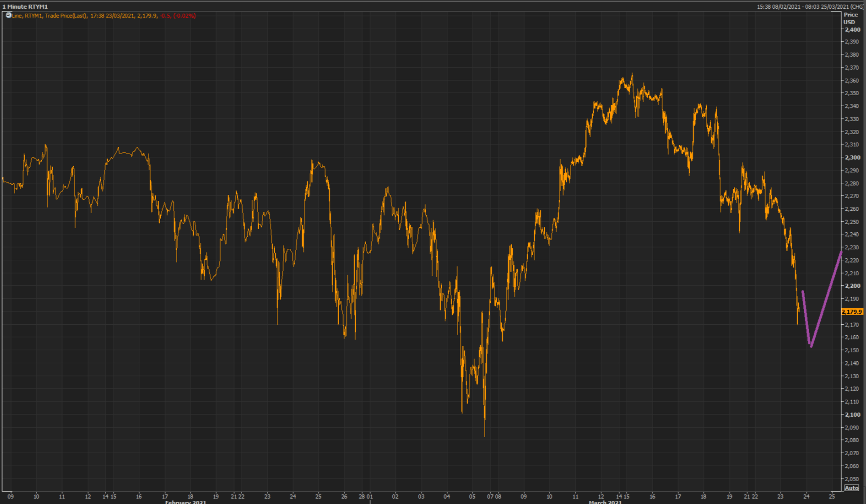Click the February 2021 month label
This screenshot has width=866, height=504.
tap(185, 502)
